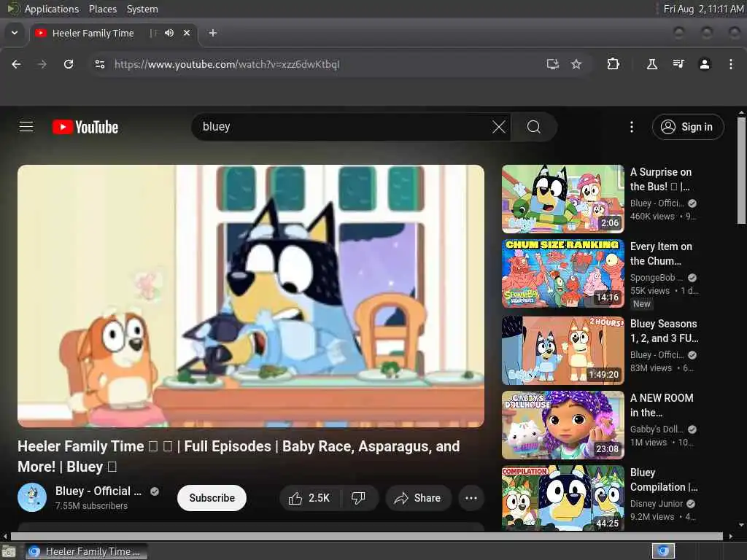Open 'Bluey Seasons 1, 2, and 3' title
Viewport: 747px width, 560px height.
665,331
